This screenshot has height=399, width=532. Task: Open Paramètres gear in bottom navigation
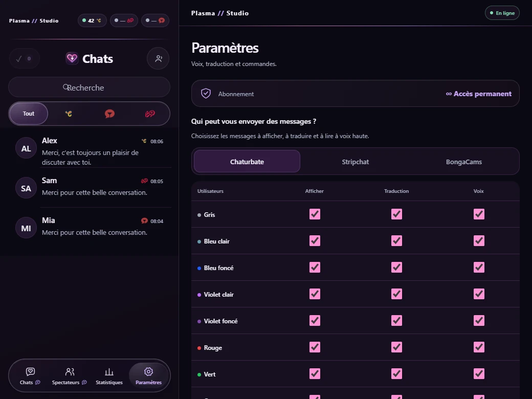tap(149, 376)
